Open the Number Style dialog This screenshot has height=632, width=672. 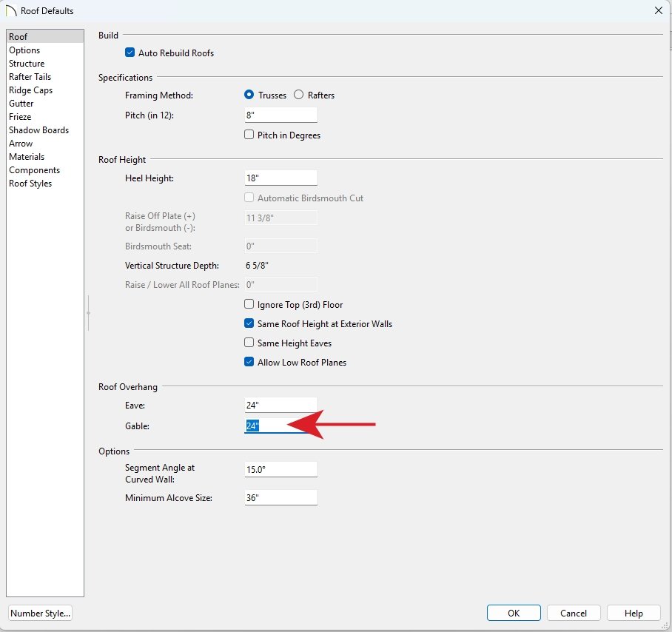[40, 613]
